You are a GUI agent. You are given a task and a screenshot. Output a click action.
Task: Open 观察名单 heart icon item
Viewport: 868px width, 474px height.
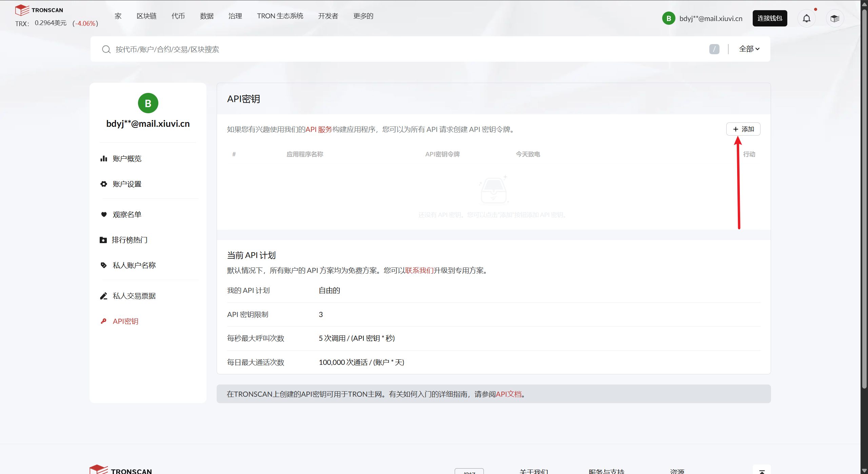coord(104,215)
